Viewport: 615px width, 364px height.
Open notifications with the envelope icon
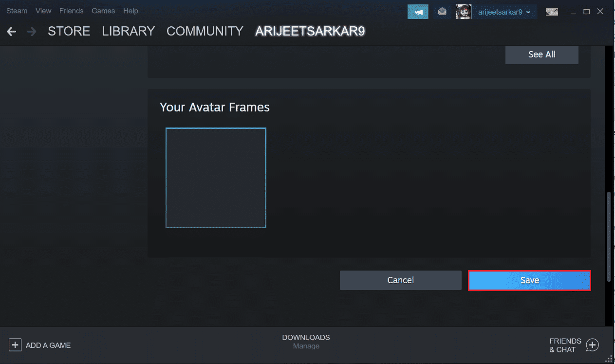click(x=442, y=11)
